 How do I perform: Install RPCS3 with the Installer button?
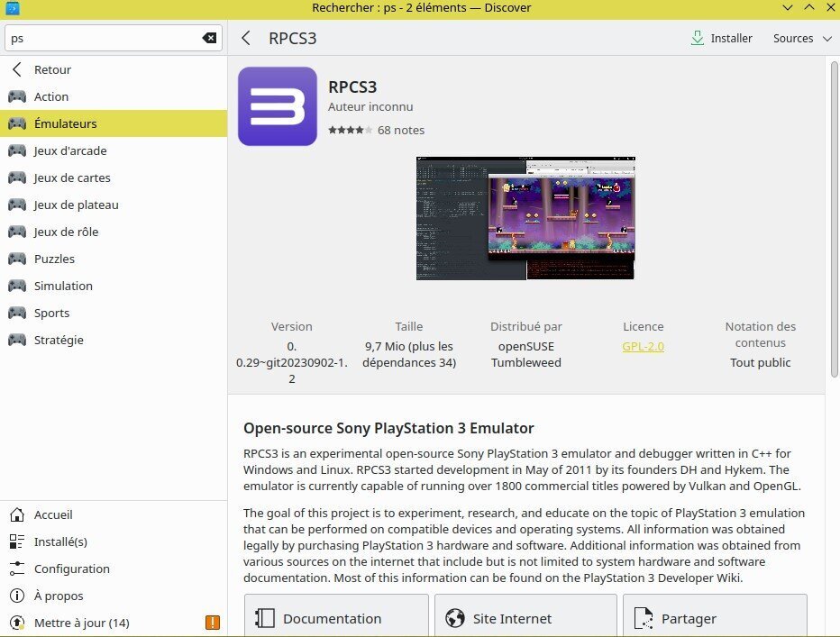tap(721, 39)
